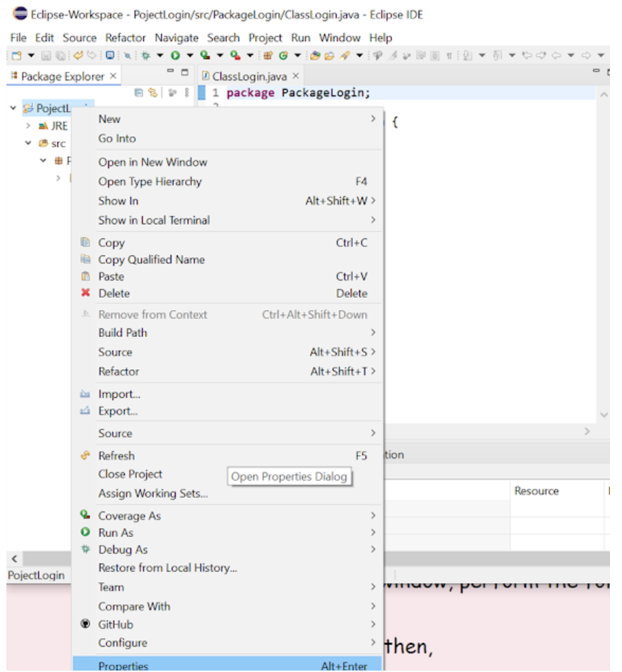Click the green Run toolbar icon
The width and height of the screenshot is (622, 672).
(175, 56)
